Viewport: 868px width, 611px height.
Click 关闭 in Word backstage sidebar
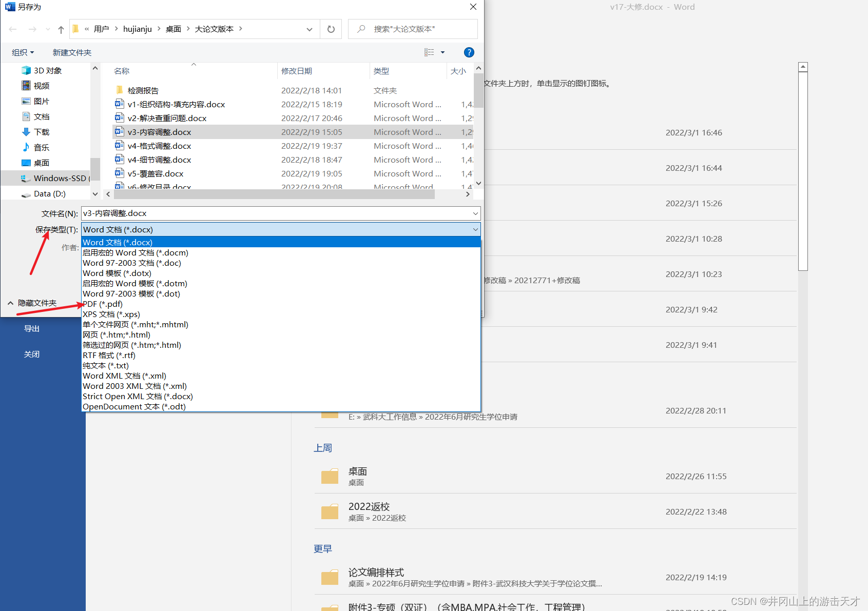32,354
